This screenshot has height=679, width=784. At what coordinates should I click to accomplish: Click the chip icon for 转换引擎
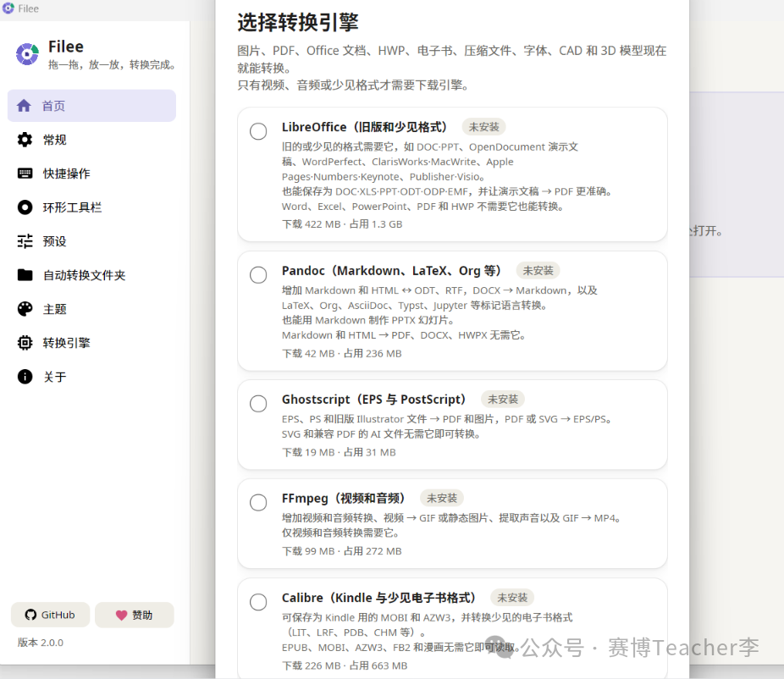pyautogui.click(x=25, y=343)
